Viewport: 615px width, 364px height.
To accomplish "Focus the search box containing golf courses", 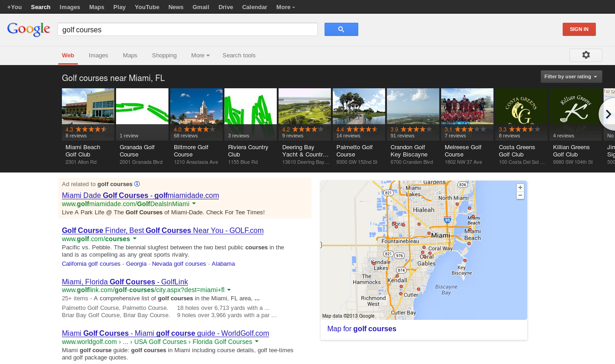I will point(188,30).
